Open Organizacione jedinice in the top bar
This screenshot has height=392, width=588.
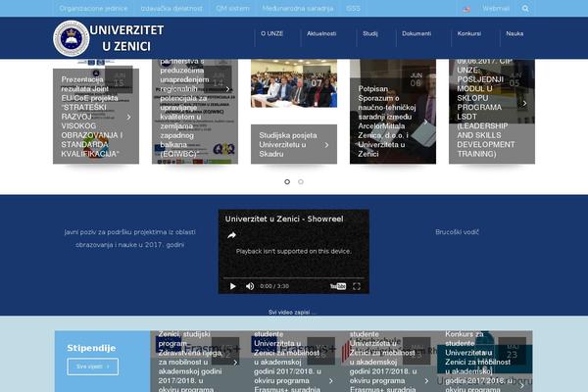(93, 8)
